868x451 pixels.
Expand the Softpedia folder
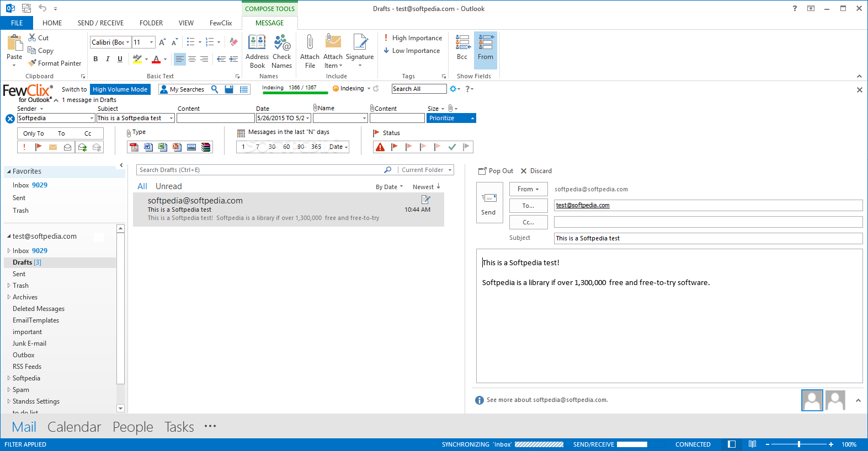pyautogui.click(x=9, y=378)
